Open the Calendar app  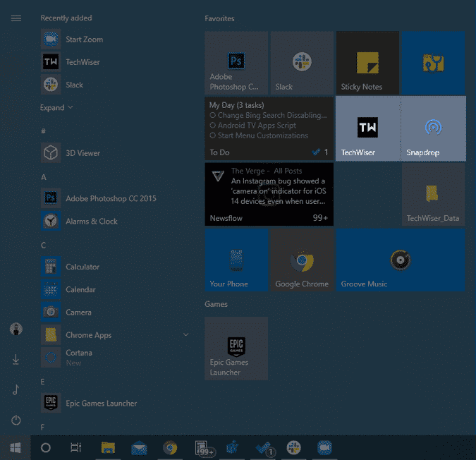click(115, 289)
